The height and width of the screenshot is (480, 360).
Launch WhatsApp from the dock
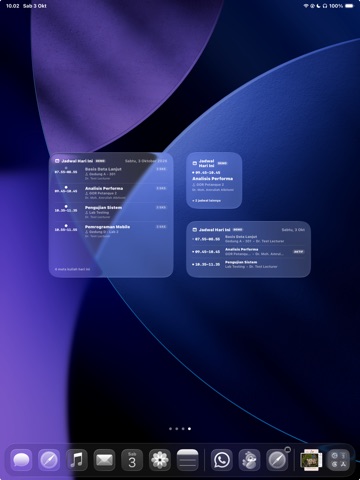[222, 460]
